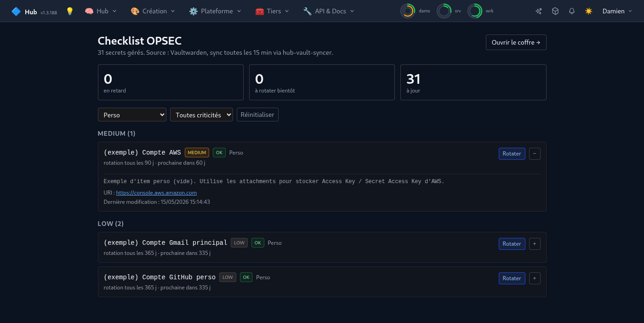Expand the Compte GitHub perso item
Viewport: 644px width, 323px height.
click(535, 278)
